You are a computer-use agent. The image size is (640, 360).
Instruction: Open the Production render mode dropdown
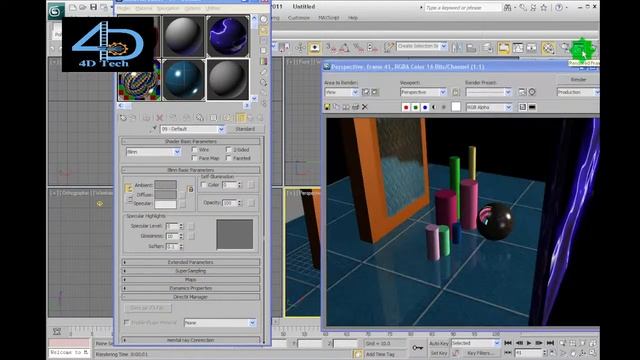pyautogui.click(x=578, y=92)
